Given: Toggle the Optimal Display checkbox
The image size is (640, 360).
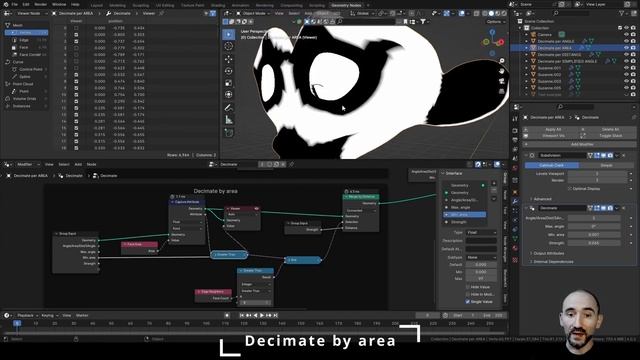Looking at the screenshot, I should click(570, 189).
